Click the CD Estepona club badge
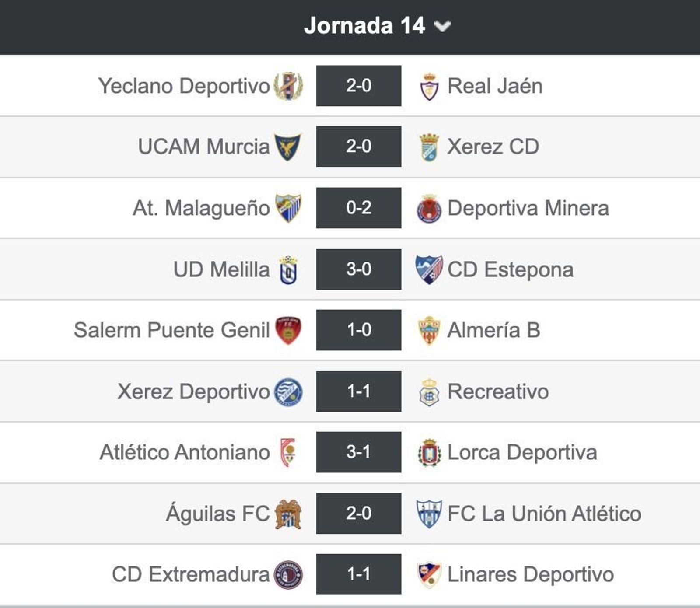Screen dimensions: 700x608 pos(429,269)
